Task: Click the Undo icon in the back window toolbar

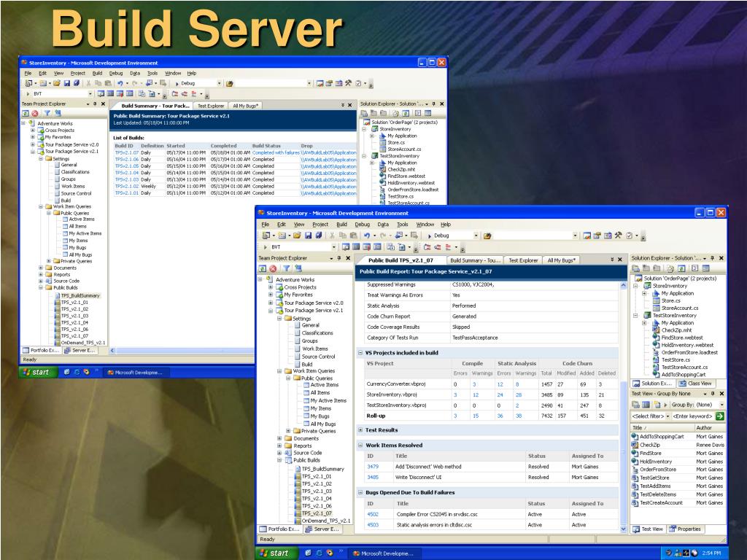Action: [120, 83]
